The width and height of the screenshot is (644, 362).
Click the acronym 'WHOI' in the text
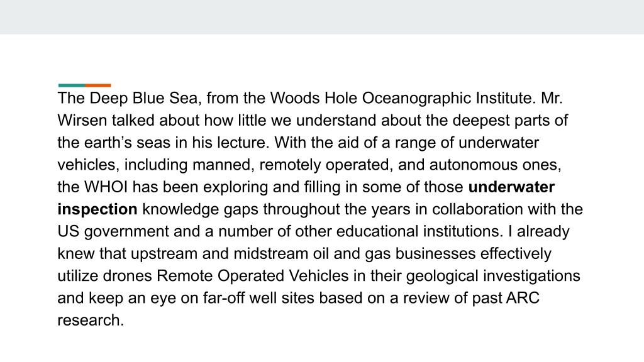pyautogui.click(x=106, y=187)
